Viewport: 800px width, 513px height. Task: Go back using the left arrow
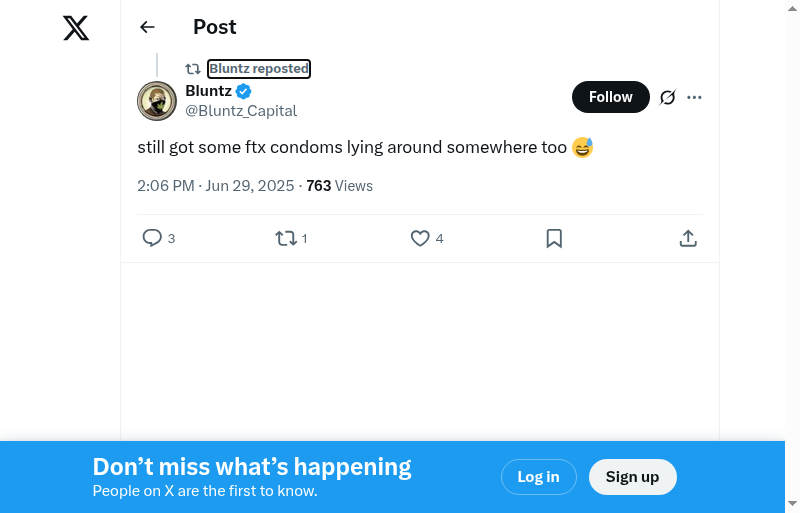[x=148, y=27]
